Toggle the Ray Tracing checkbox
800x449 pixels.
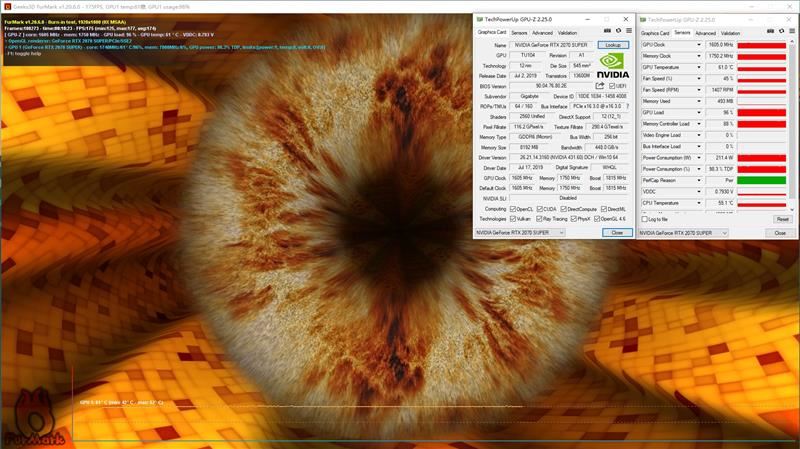[539, 218]
